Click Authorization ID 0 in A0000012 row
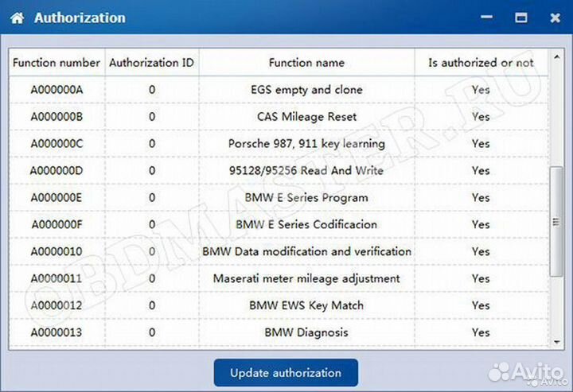Screen dimensions: 573x392 tap(152, 305)
